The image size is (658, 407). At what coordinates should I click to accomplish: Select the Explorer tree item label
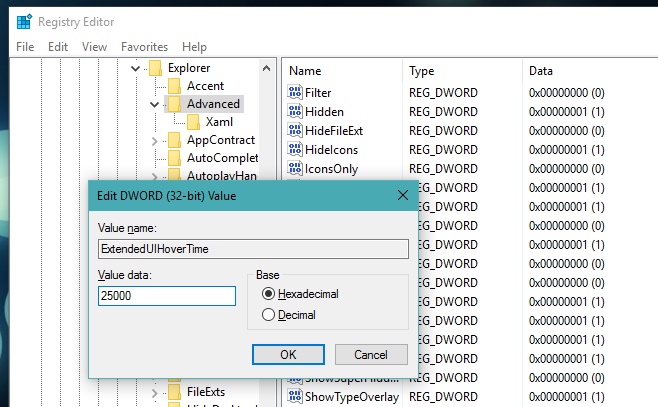[189, 68]
